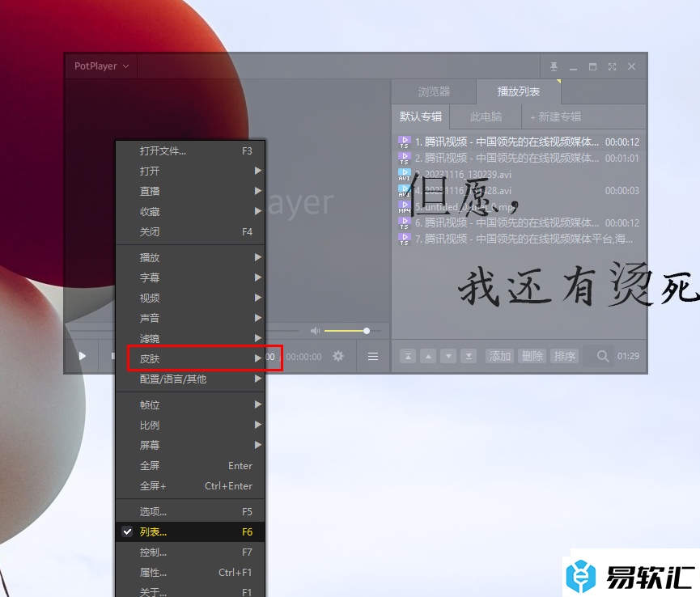700x597 pixels.
Task: Move selected playlist item up
Action: 428,356
